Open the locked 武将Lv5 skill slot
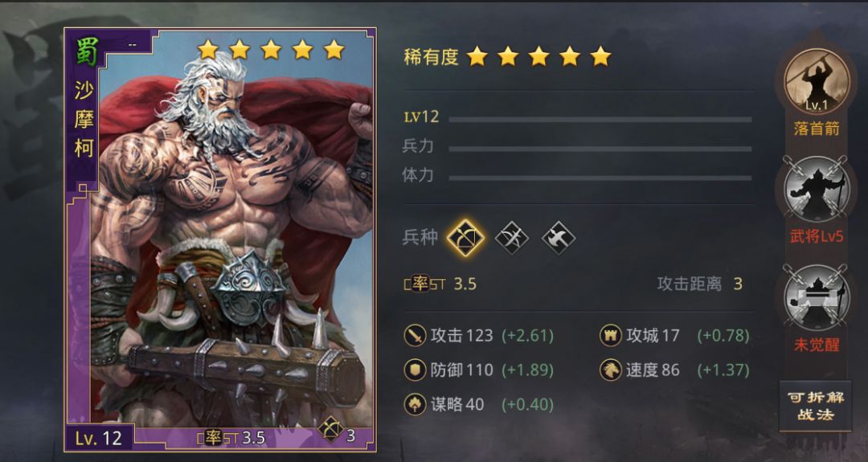This screenshot has height=462, width=868. click(817, 190)
